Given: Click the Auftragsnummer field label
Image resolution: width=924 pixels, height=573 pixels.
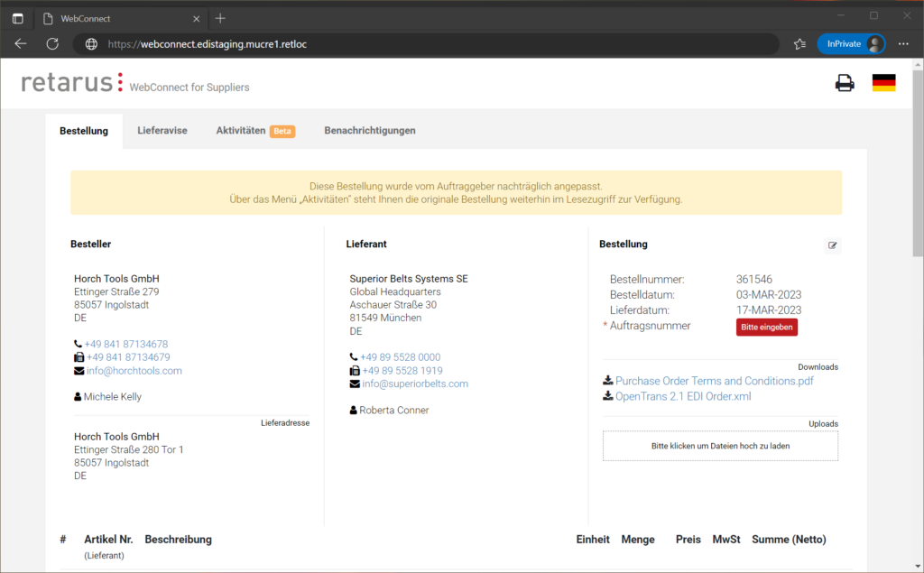Looking at the screenshot, I should tap(650, 326).
